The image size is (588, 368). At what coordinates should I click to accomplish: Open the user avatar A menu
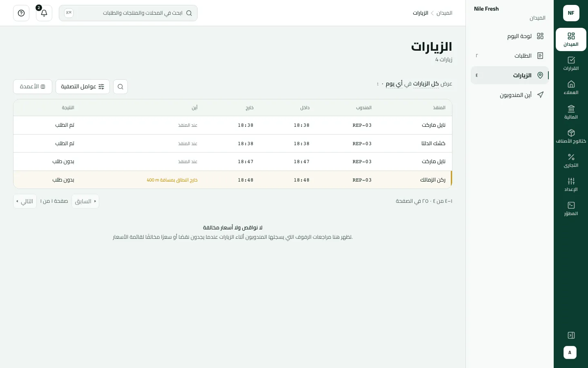click(570, 352)
